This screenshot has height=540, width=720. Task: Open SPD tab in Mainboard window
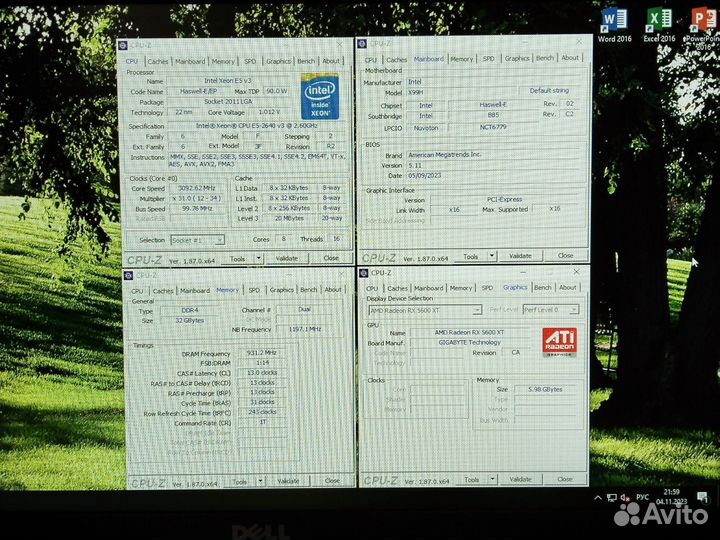click(x=489, y=58)
